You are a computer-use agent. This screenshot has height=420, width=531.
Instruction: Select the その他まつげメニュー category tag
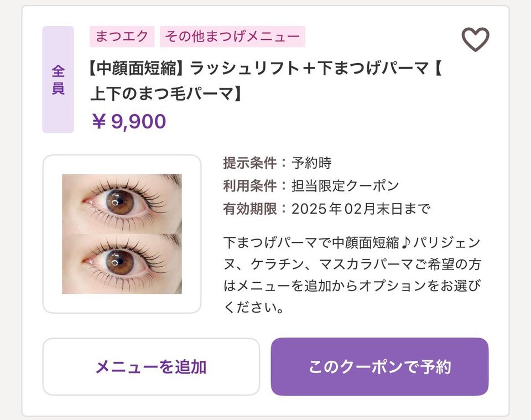coord(232,37)
